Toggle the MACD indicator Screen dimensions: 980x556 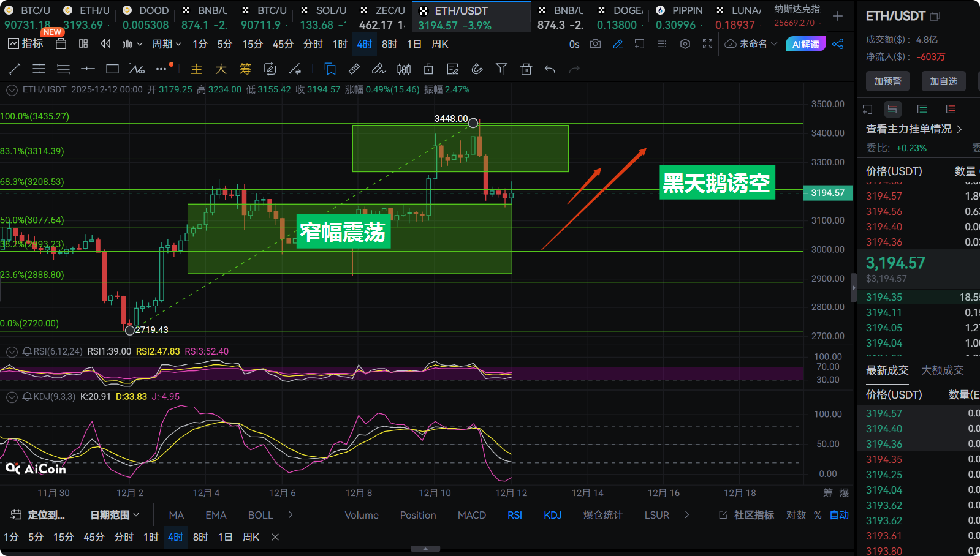tap(471, 515)
